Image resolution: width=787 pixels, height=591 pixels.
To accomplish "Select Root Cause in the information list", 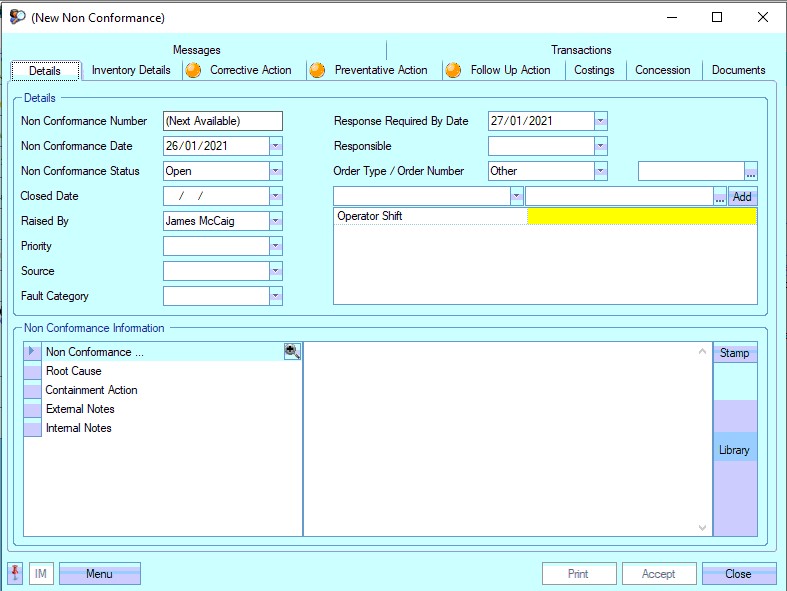I will pyautogui.click(x=74, y=371).
